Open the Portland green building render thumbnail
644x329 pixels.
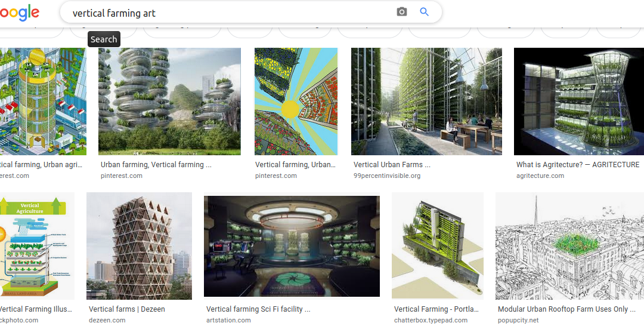coord(437,246)
